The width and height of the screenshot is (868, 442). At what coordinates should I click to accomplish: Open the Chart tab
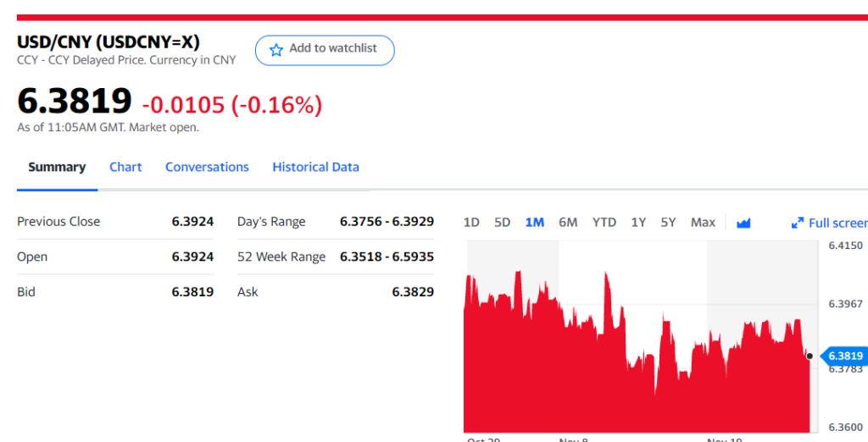click(125, 167)
